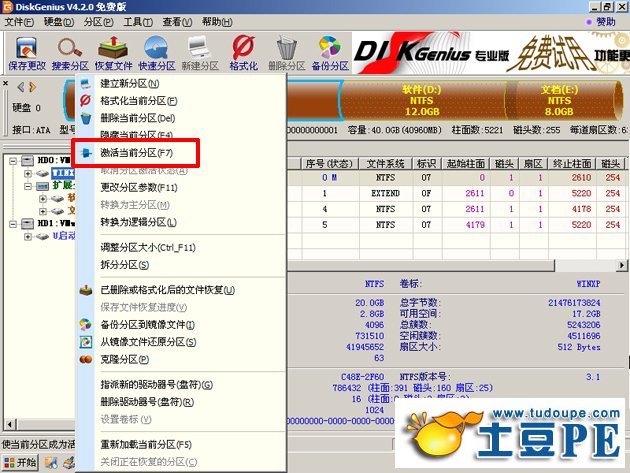Click the icon beside 已删除或格式化后的文件恢复

pyautogui.click(x=86, y=290)
